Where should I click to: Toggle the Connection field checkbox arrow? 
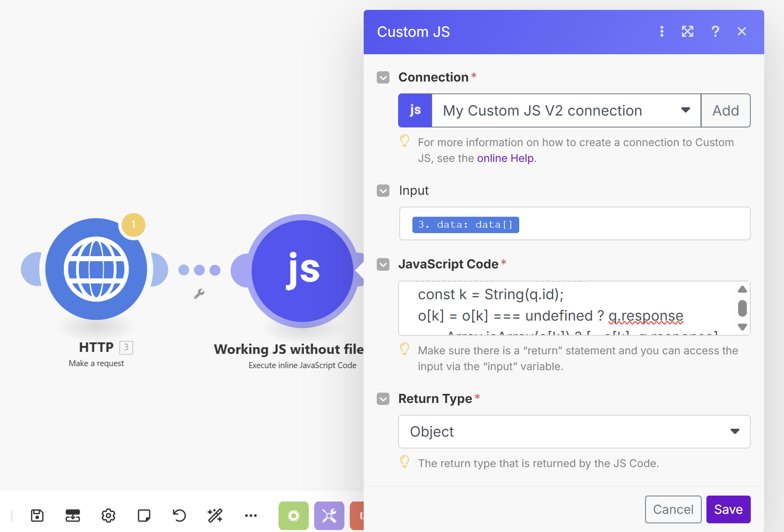tap(383, 78)
